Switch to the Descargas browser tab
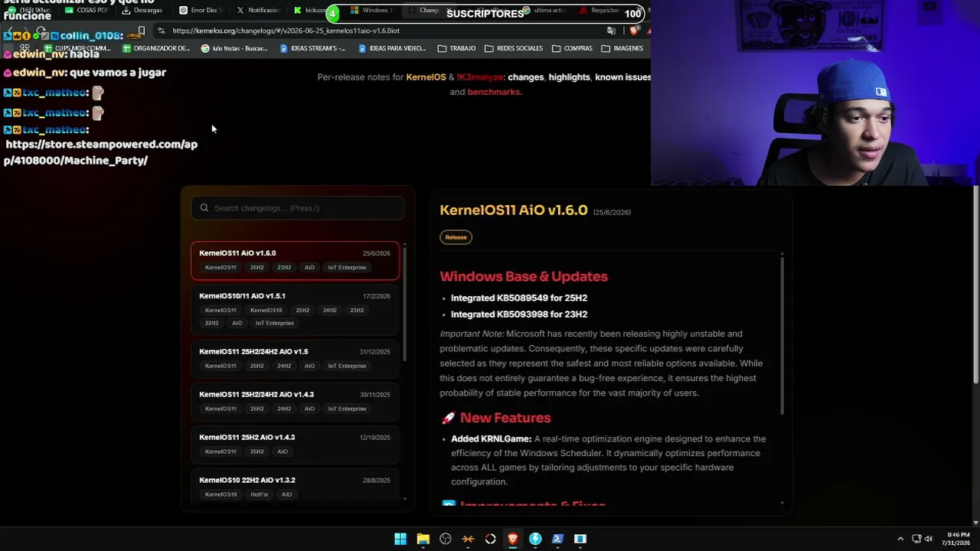Viewport: 980px width, 551px height. [x=142, y=10]
